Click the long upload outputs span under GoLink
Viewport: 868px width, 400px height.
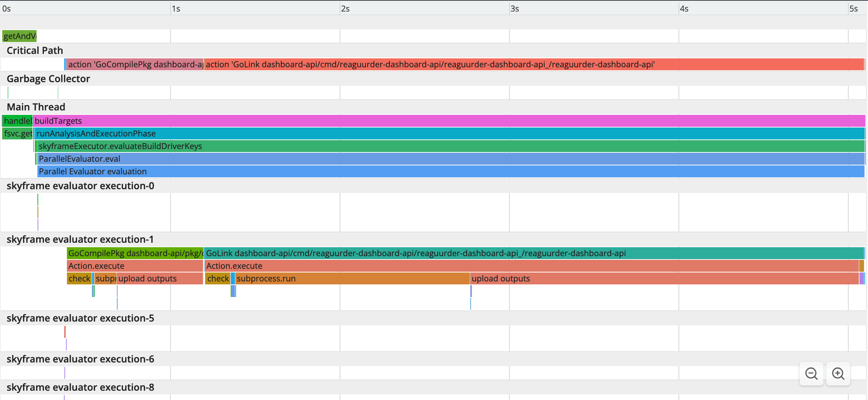664,278
